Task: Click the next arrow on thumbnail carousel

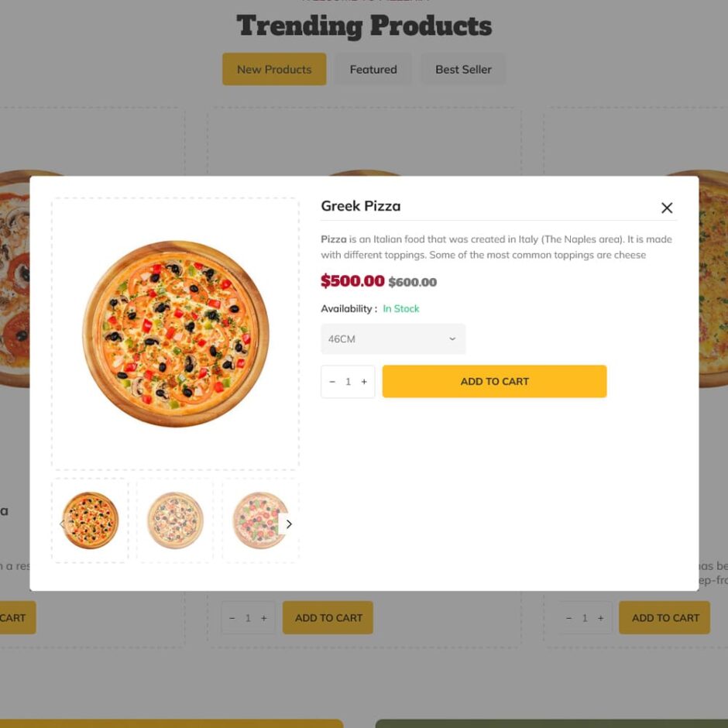Action: click(289, 524)
